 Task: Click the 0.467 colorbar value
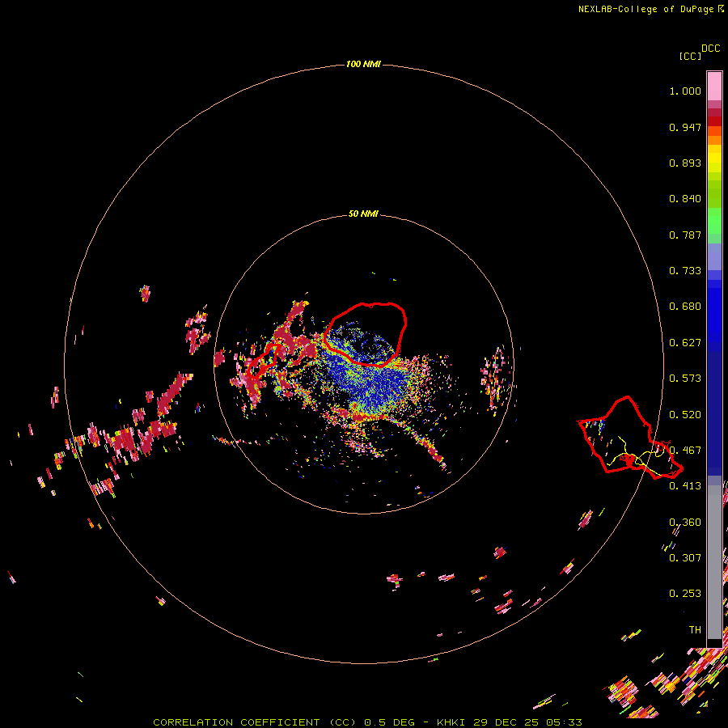[685, 451]
